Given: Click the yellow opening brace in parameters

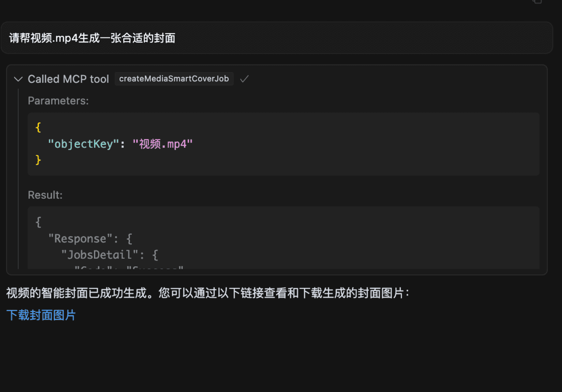Looking at the screenshot, I should (x=38, y=127).
